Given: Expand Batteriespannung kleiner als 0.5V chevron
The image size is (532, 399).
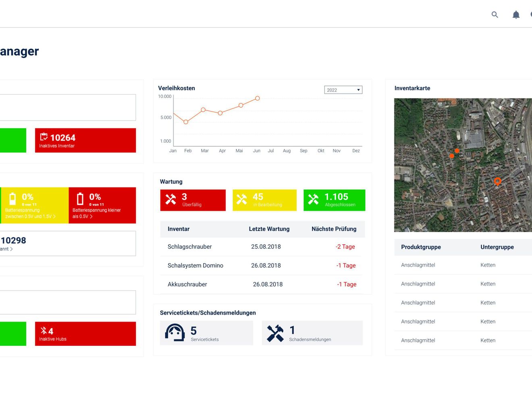Looking at the screenshot, I should coord(91,216).
